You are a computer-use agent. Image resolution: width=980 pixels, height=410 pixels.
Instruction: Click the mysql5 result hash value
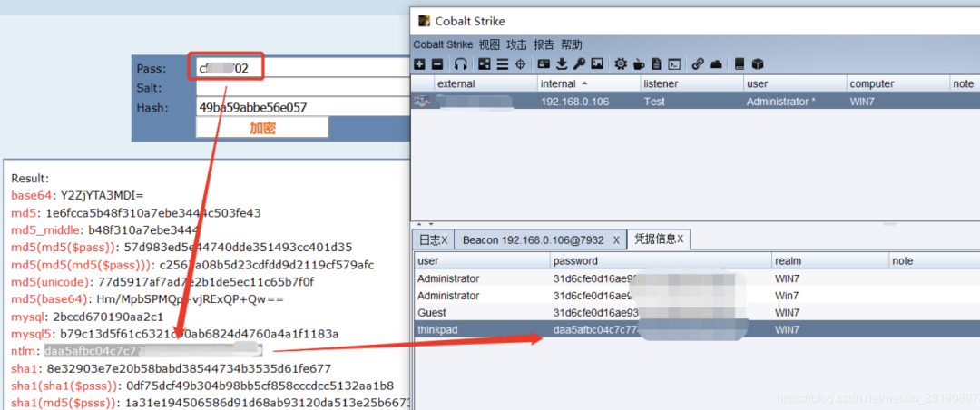[199, 335]
